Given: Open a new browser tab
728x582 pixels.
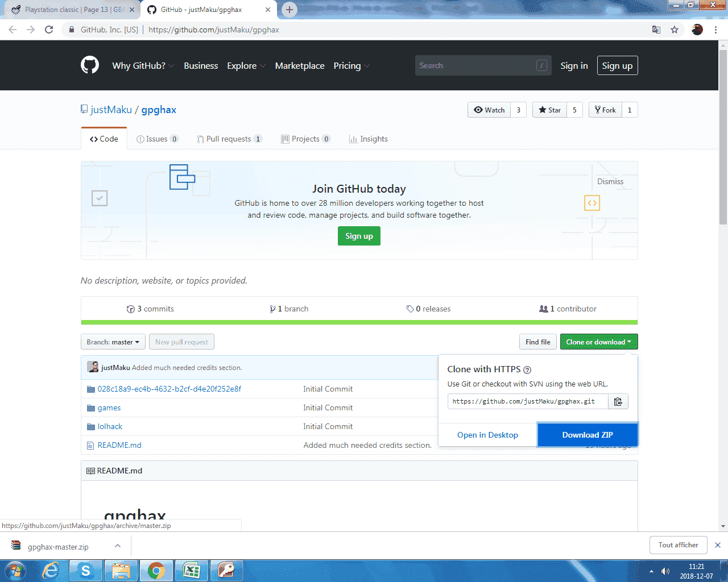Looking at the screenshot, I should (x=289, y=10).
